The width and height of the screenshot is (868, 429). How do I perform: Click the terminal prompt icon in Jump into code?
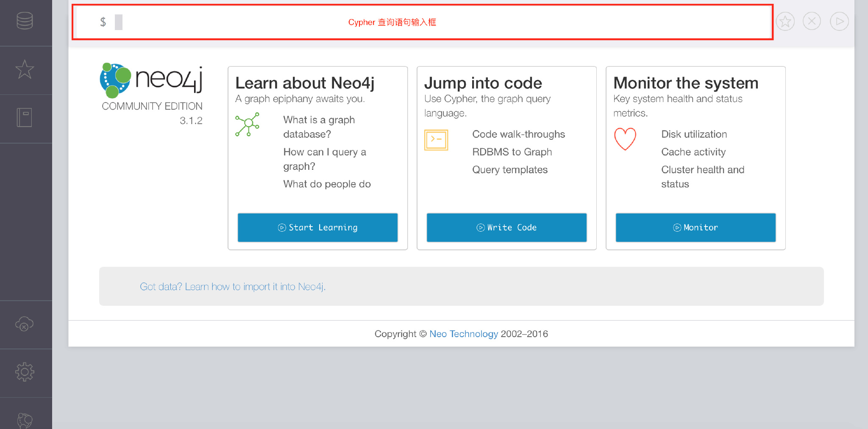[436, 140]
